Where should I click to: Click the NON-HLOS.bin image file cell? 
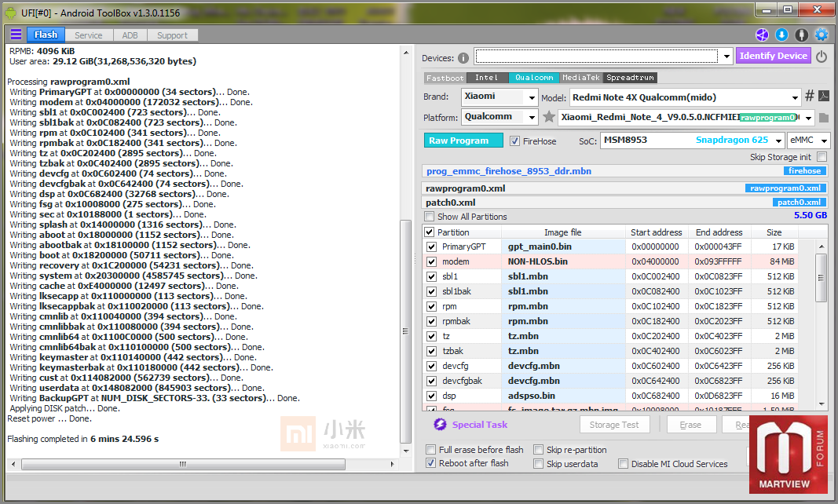tap(563, 262)
